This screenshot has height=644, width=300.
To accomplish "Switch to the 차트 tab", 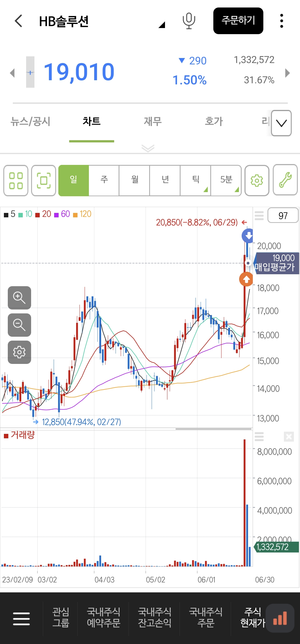I will tap(92, 122).
